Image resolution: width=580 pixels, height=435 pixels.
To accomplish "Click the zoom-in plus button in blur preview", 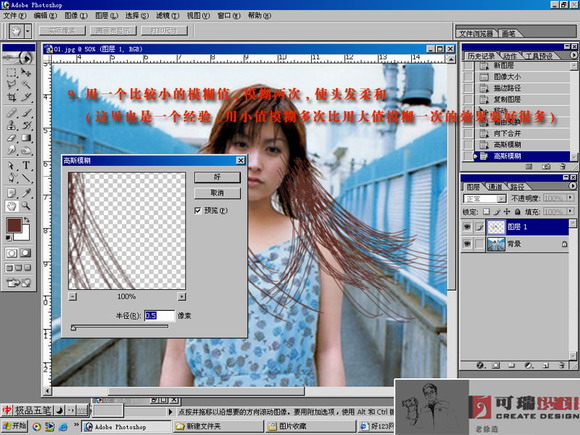I will 181,297.
